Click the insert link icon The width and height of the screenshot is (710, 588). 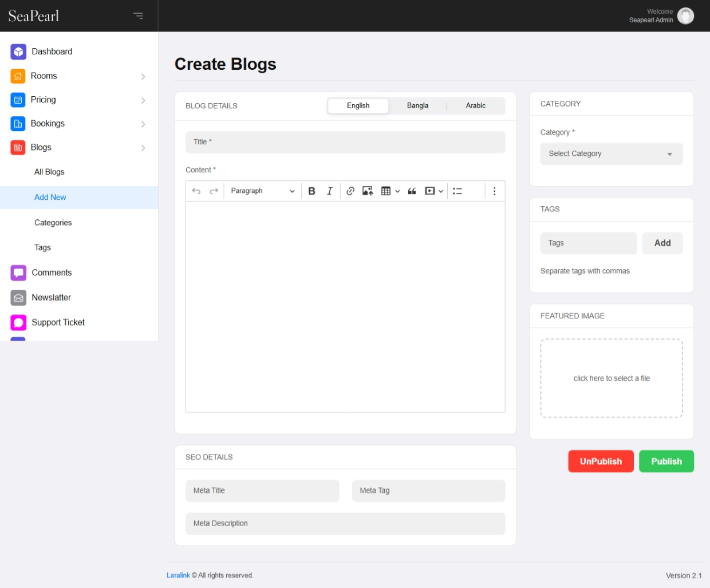tap(350, 191)
